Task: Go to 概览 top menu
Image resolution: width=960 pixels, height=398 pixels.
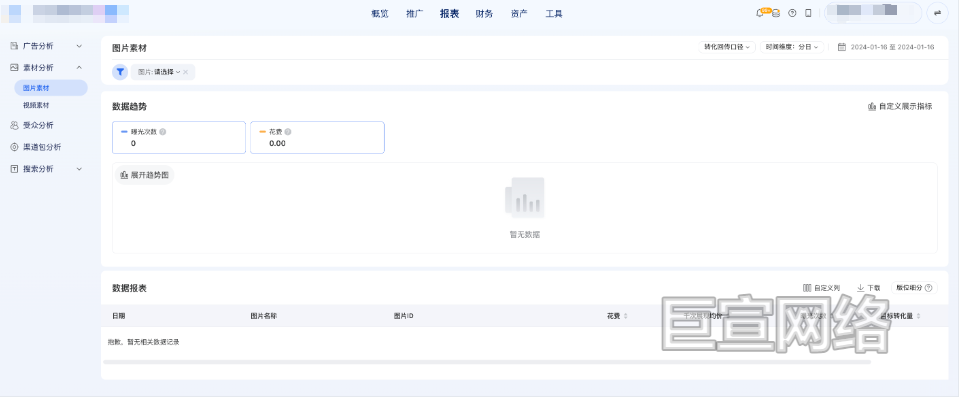Action: coord(380,13)
